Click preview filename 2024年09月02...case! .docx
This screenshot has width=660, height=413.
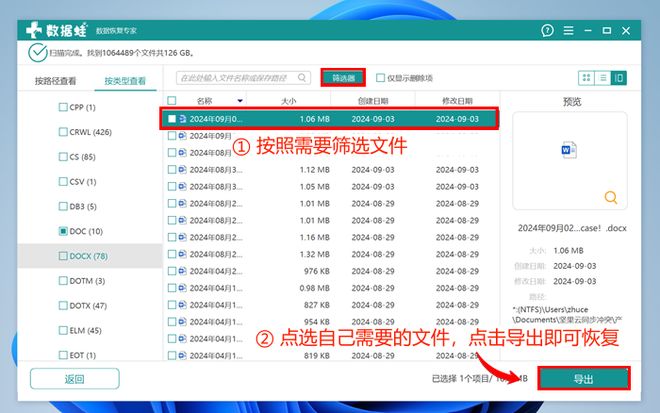[572, 228]
